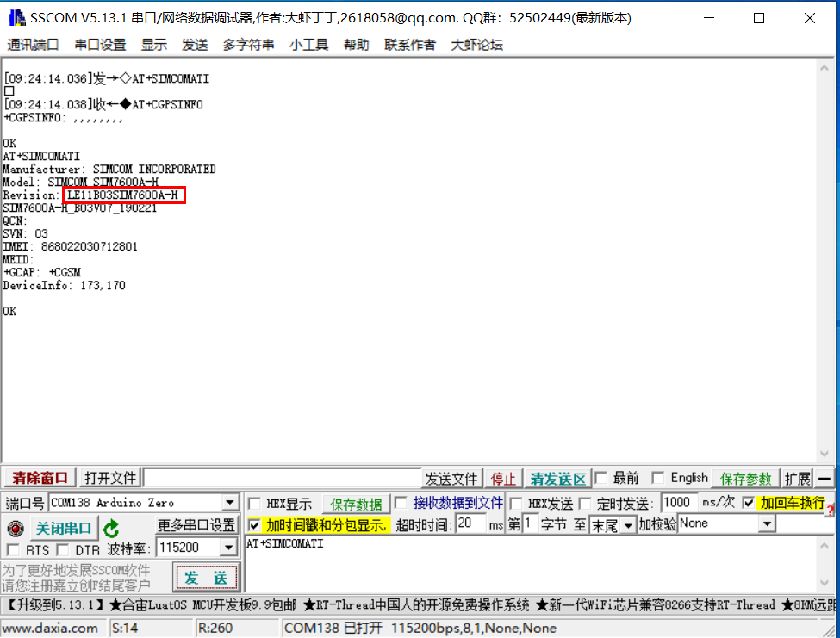Expand the 加校验 None dropdown
The height and width of the screenshot is (638, 840).
click(767, 523)
